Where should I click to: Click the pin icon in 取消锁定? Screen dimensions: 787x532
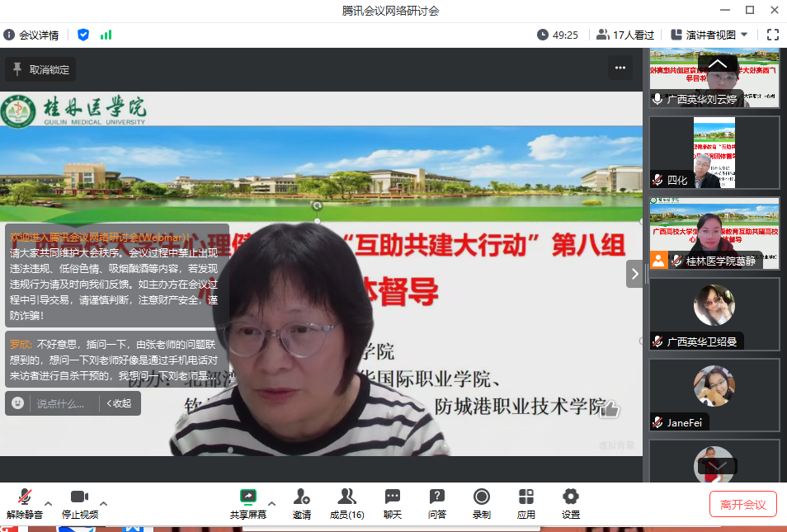17,69
